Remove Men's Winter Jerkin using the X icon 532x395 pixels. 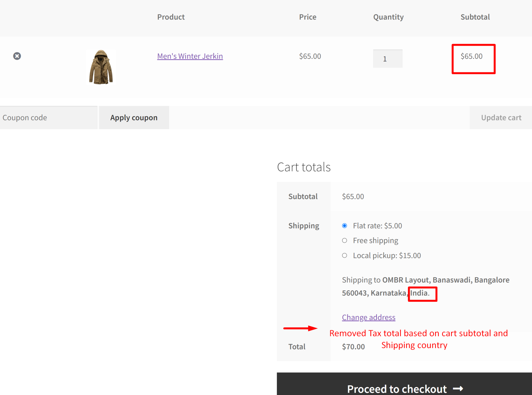click(x=17, y=56)
